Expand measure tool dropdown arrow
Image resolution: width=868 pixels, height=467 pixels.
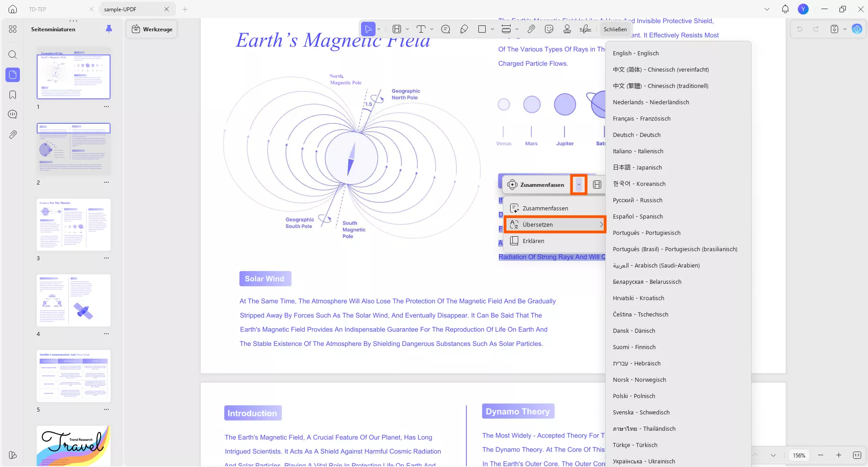pyautogui.click(x=517, y=29)
